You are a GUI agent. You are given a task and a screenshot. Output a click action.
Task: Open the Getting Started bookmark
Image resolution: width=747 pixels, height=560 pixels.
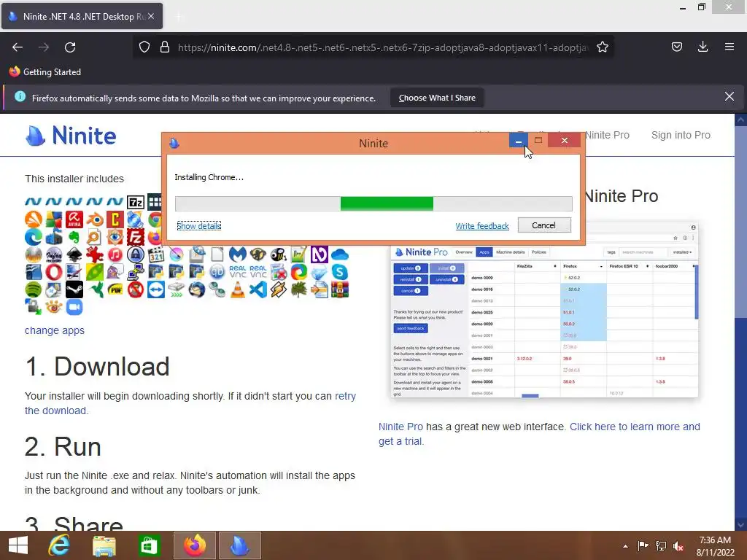[45, 72]
